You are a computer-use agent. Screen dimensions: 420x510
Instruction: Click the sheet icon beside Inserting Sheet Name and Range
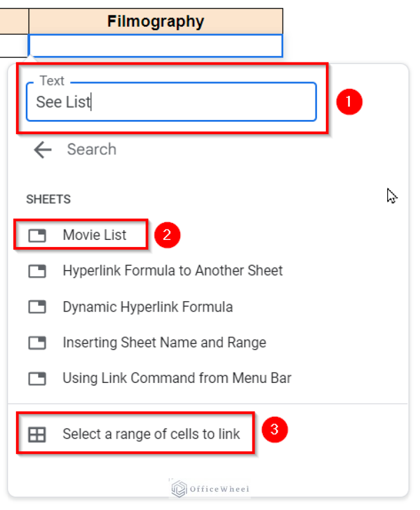pos(37,342)
